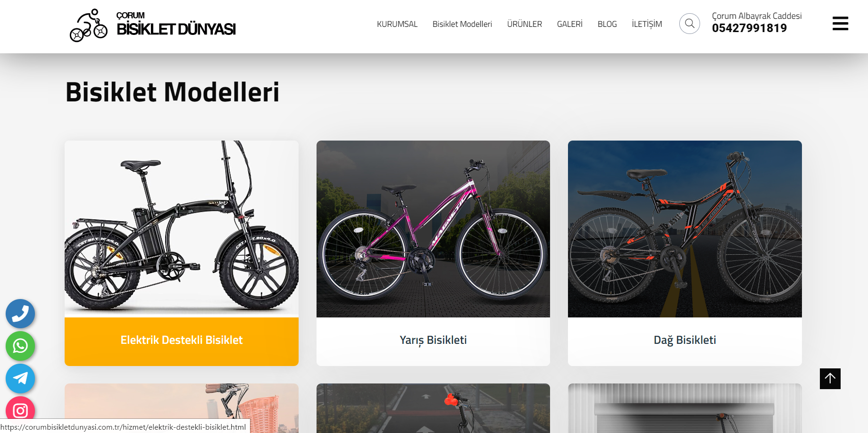Open the ÜRÜNLER menu
The width and height of the screenshot is (868, 433).
point(525,24)
